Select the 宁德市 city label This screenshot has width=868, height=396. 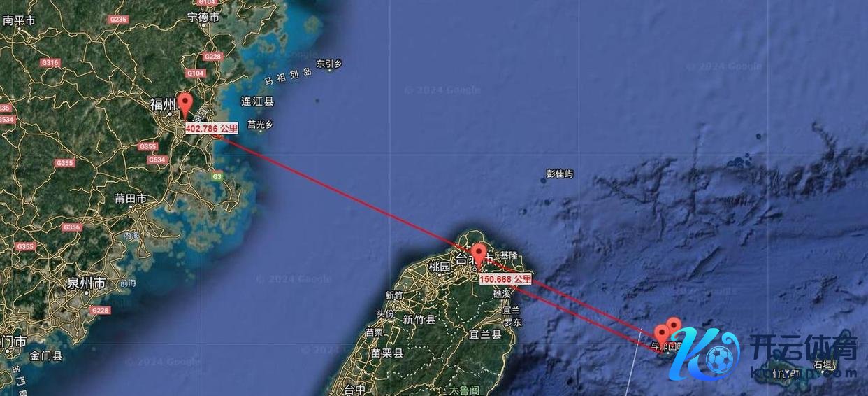[203, 17]
